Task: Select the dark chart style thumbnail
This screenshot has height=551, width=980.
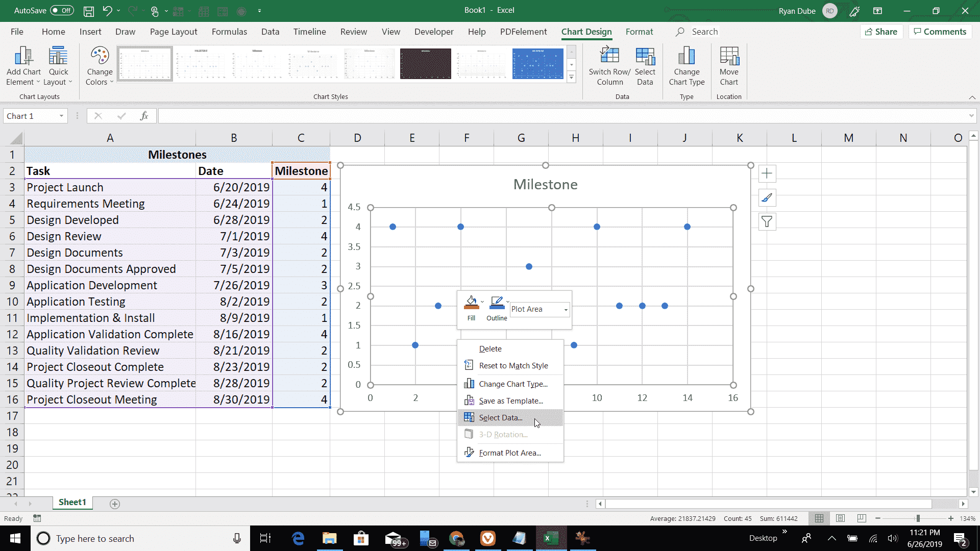Action: (x=425, y=64)
